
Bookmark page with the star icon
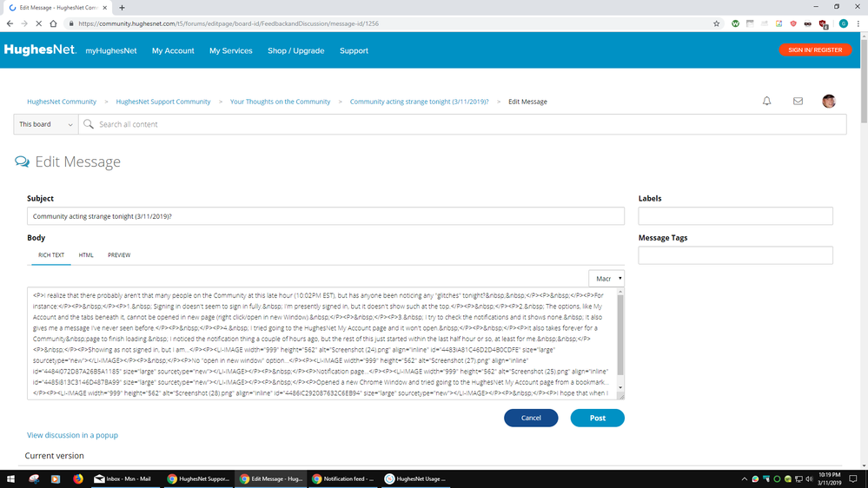coord(717,23)
